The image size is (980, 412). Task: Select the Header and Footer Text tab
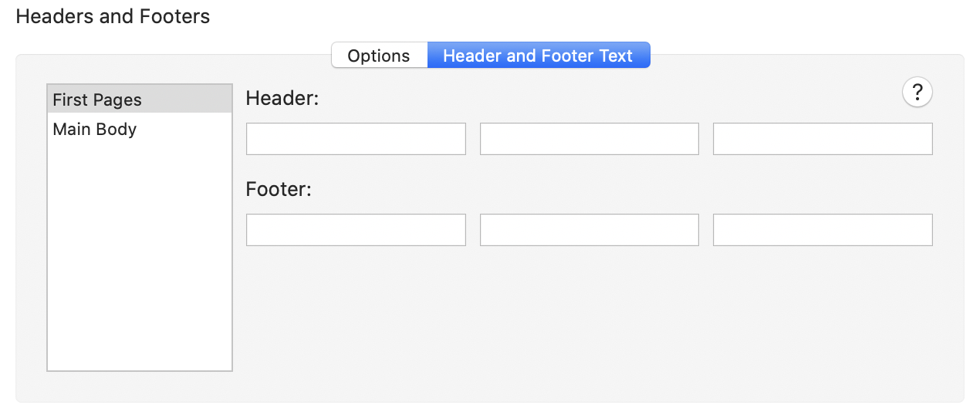538,56
